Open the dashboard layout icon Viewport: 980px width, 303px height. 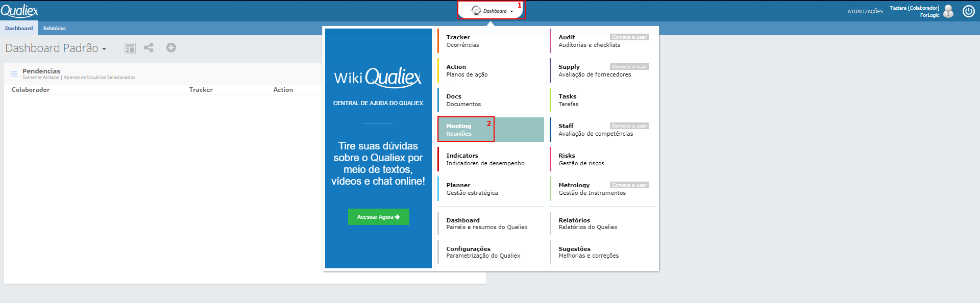(130, 48)
